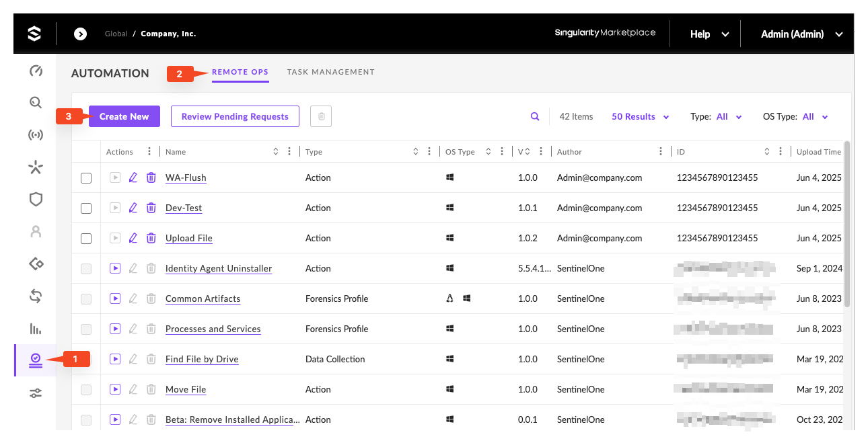Screen dimensions: 868x445
Task: Click the SentinelOne logo icon
Action: pos(34,34)
